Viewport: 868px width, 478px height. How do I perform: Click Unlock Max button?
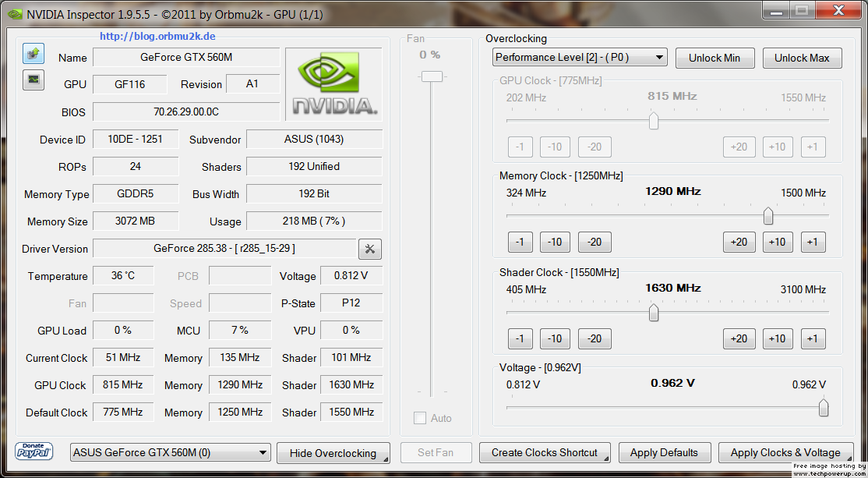coord(802,58)
